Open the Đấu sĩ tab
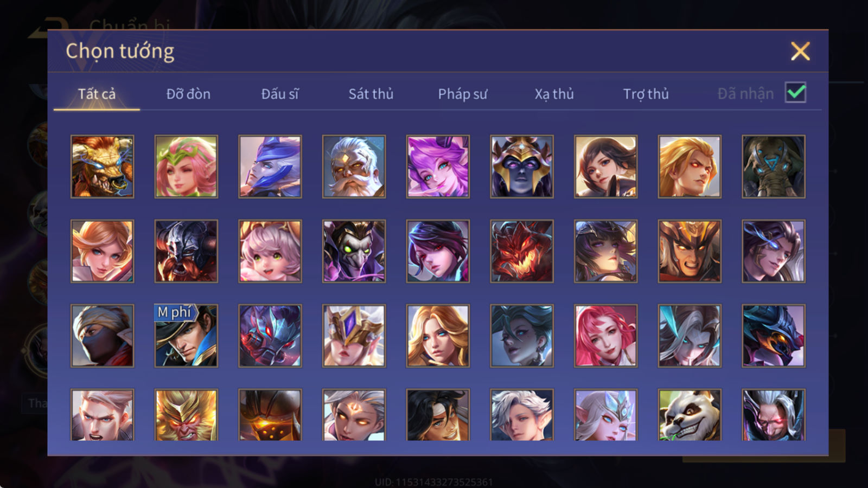This screenshot has width=868, height=488. tap(280, 94)
